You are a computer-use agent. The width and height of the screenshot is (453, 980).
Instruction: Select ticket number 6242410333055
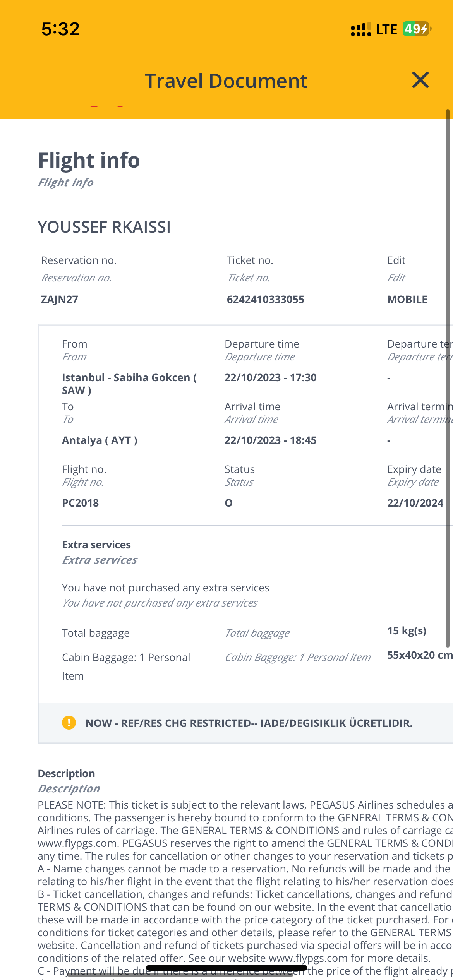tap(266, 299)
